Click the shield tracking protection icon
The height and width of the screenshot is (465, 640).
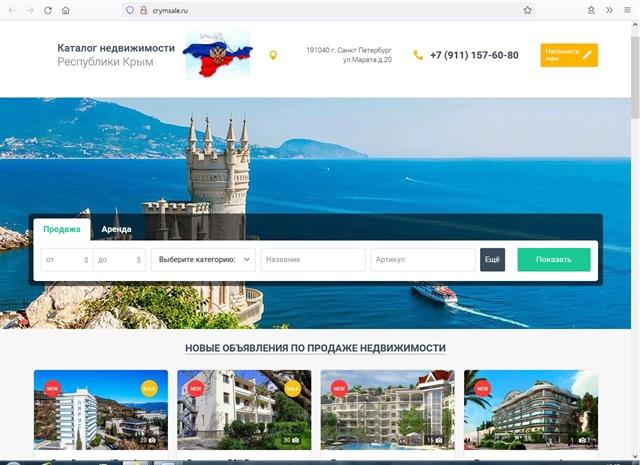(x=130, y=10)
